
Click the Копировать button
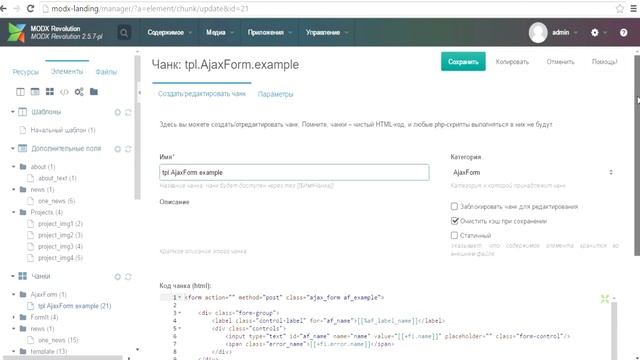click(x=512, y=62)
